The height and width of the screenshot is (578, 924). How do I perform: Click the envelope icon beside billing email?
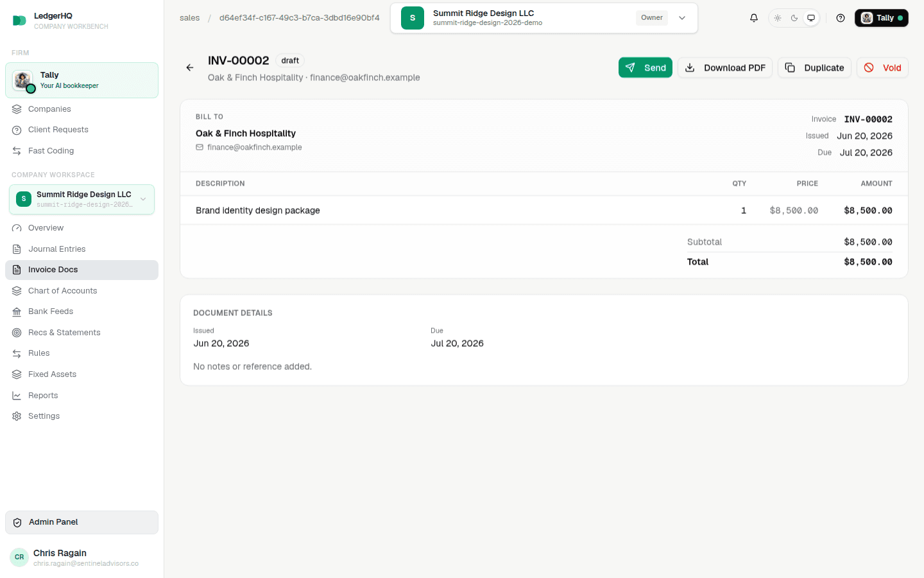point(200,148)
